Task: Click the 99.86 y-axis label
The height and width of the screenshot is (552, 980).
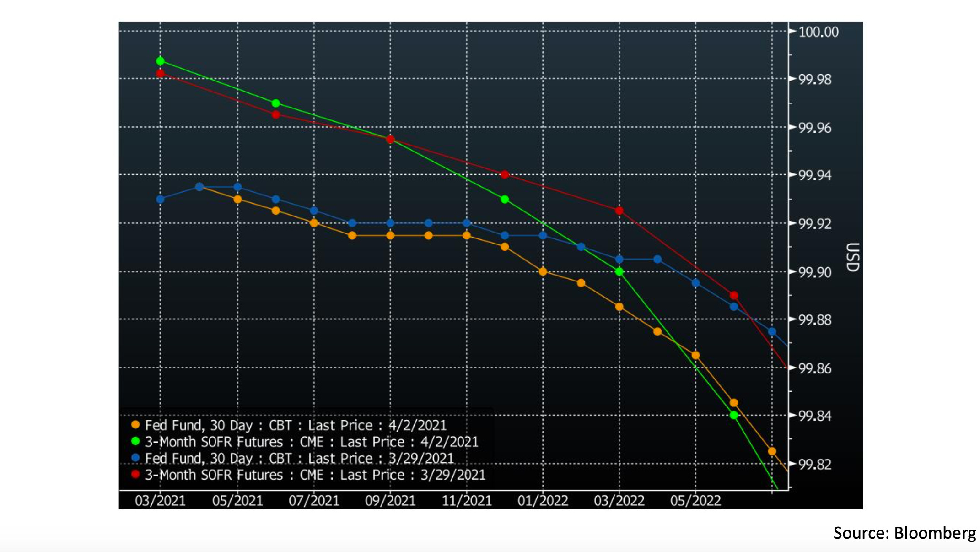Action: pyautogui.click(x=815, y=368)
